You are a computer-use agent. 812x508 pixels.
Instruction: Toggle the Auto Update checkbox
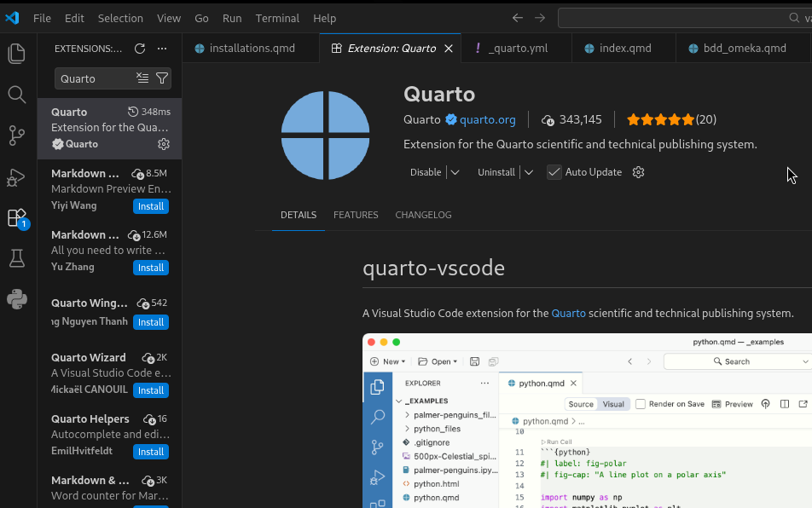[554, 172]
